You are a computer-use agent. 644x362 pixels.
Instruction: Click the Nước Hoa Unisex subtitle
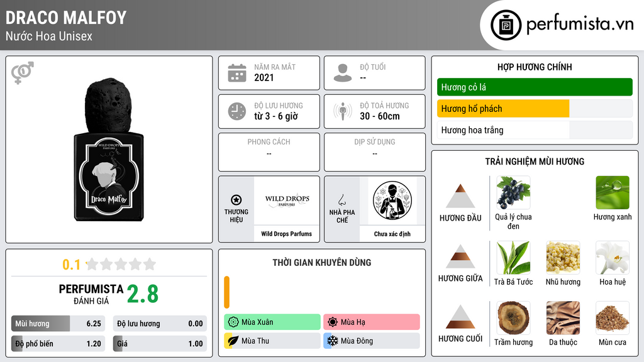tap(49, 36)
